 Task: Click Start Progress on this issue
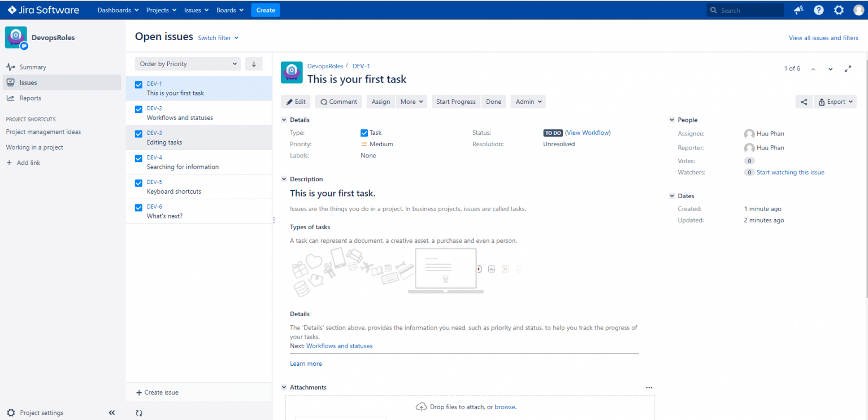click(x=455, y=102)
